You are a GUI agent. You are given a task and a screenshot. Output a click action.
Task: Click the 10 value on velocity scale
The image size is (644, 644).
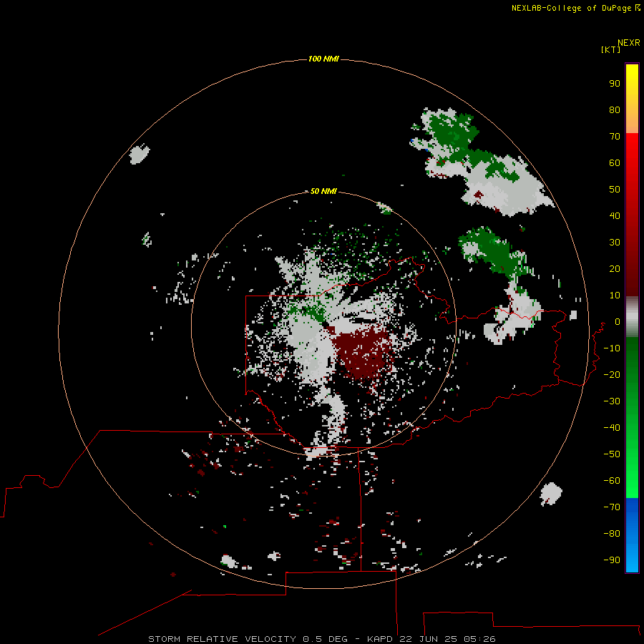tap(615, 296)
